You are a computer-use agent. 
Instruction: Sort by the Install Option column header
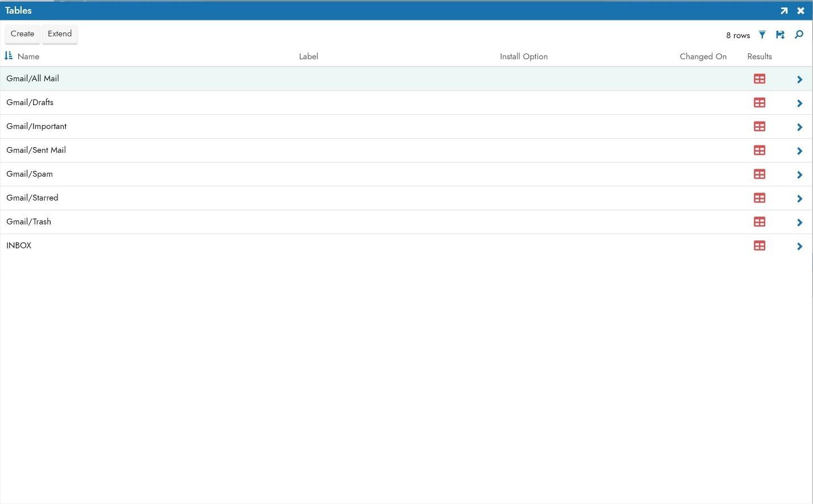[523, 57]
